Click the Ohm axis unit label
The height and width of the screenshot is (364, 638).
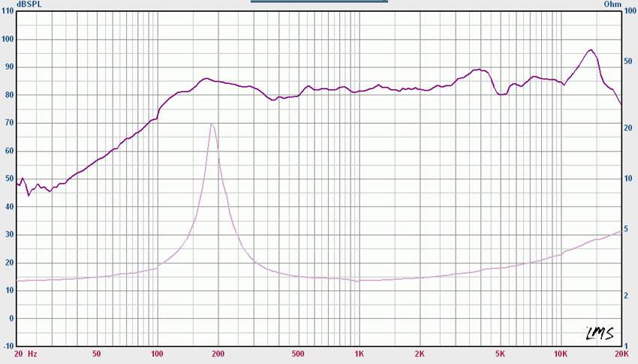pyautogui.click(x=613, y=5)
